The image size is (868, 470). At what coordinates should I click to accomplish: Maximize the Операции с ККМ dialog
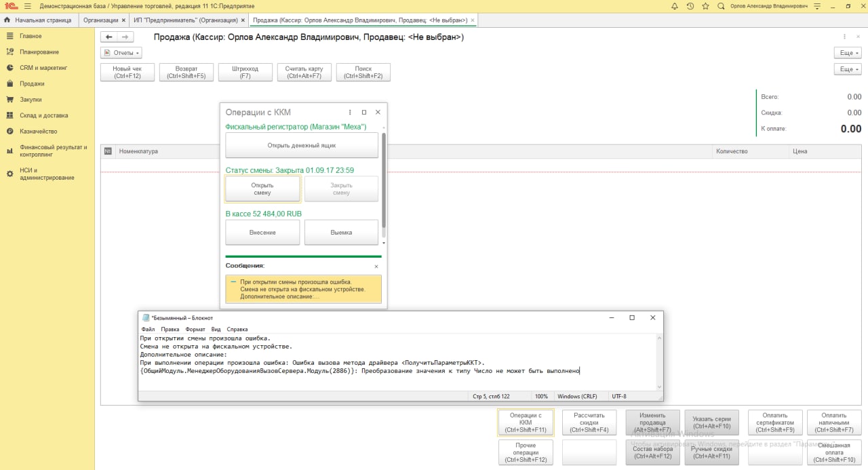364,112
